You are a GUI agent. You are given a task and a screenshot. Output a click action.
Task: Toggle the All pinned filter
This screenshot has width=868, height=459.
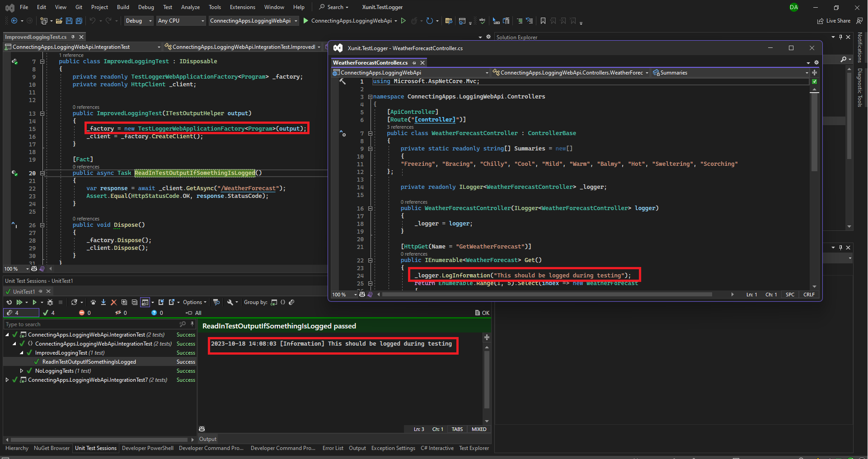pyautogui.click(x=193, y=313)
